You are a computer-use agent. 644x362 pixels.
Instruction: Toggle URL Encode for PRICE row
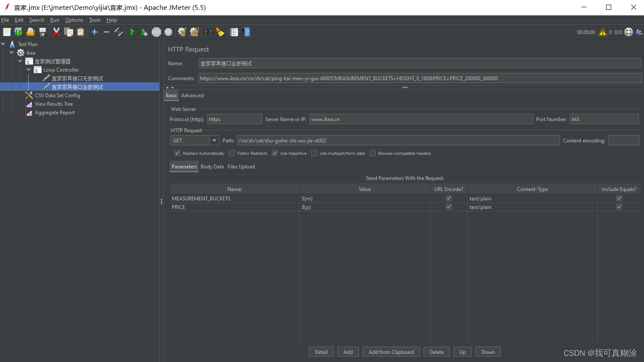pos(449,207)
